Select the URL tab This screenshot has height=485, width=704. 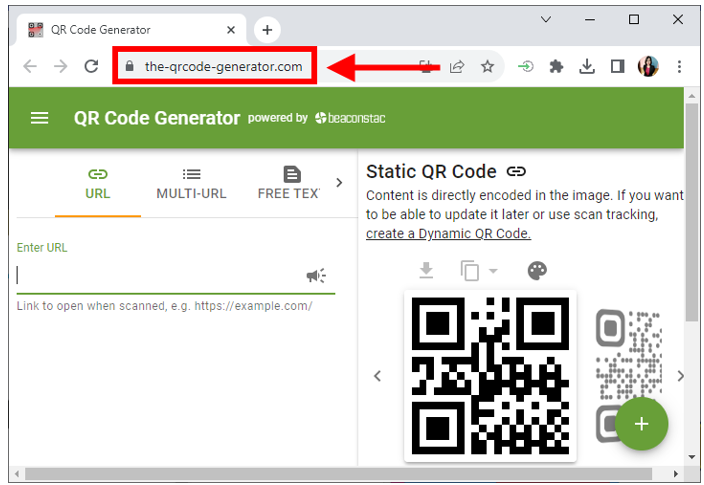[x=98, y=185]
